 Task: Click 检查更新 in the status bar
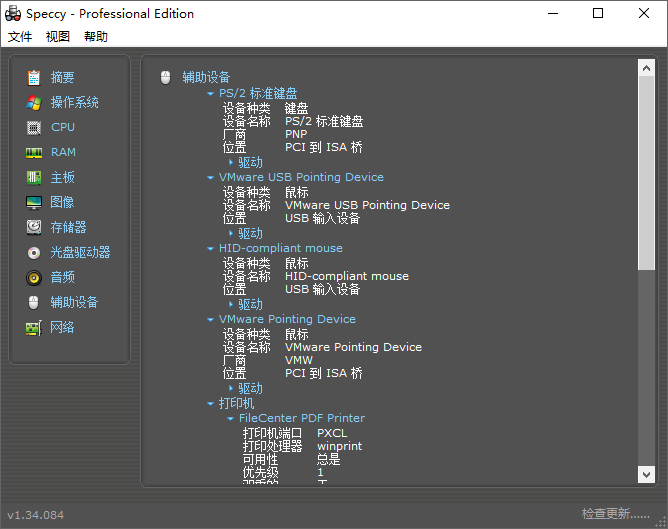tap(616, 514)
